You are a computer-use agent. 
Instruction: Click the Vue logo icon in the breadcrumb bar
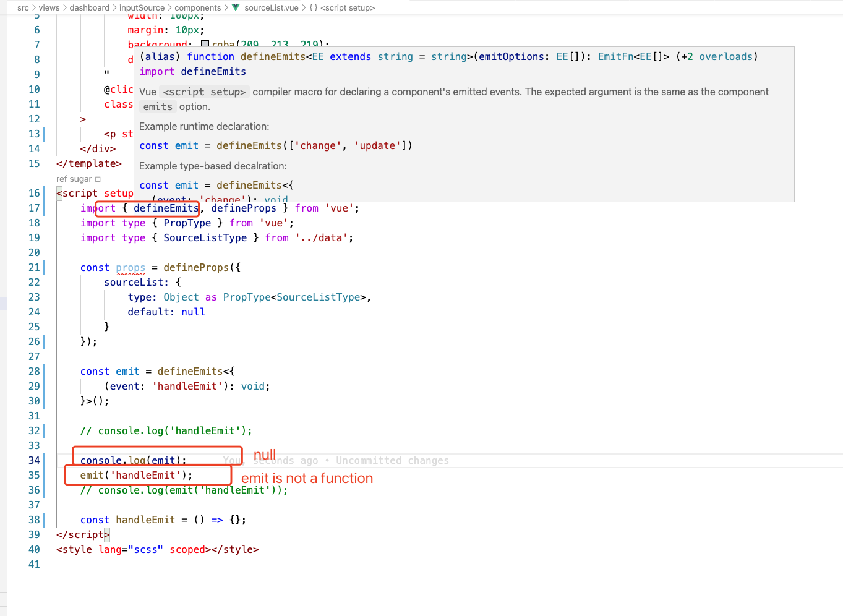(x=235, y=8)
